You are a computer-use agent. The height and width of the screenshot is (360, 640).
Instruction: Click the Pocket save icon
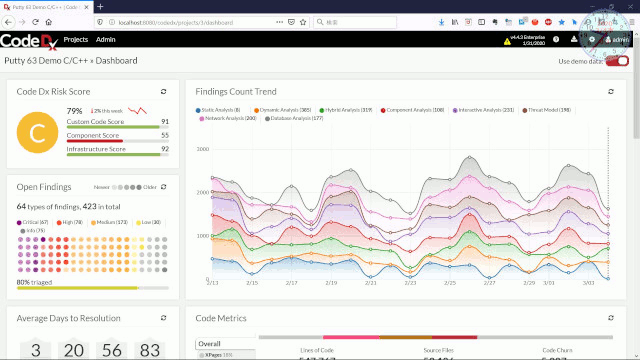pos(291,22)
